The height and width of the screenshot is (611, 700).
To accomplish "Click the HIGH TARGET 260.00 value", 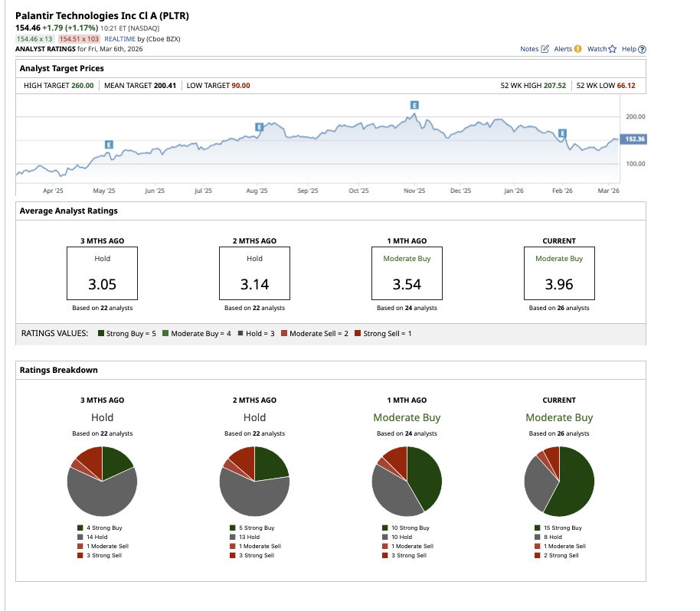I will (83, 85).
